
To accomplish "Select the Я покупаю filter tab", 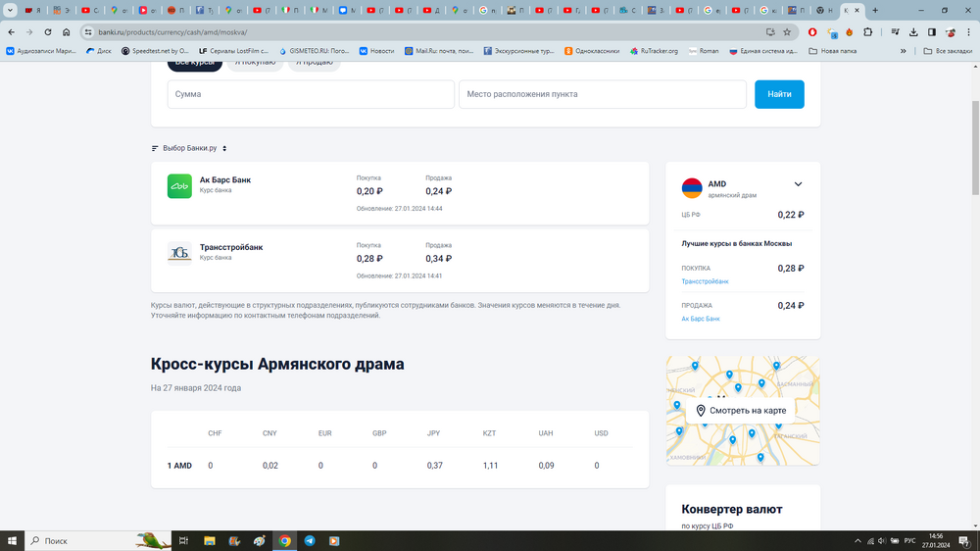I will pos(255,65).
